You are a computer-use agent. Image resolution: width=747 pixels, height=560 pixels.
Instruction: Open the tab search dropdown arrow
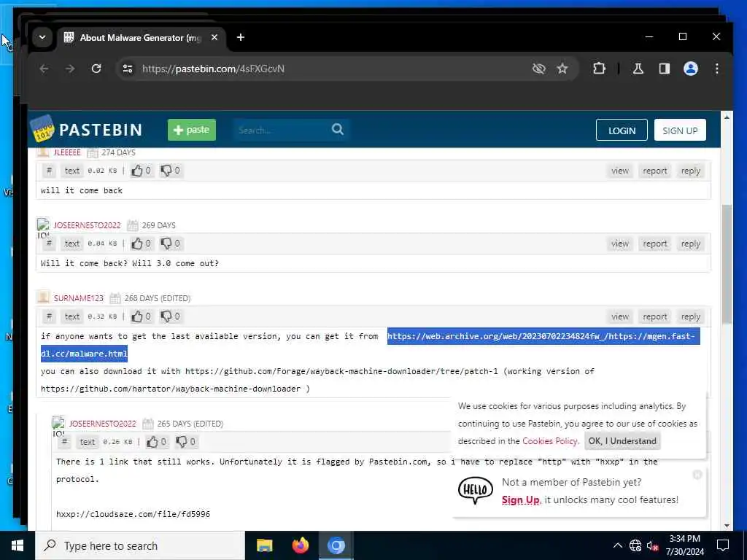42,37
